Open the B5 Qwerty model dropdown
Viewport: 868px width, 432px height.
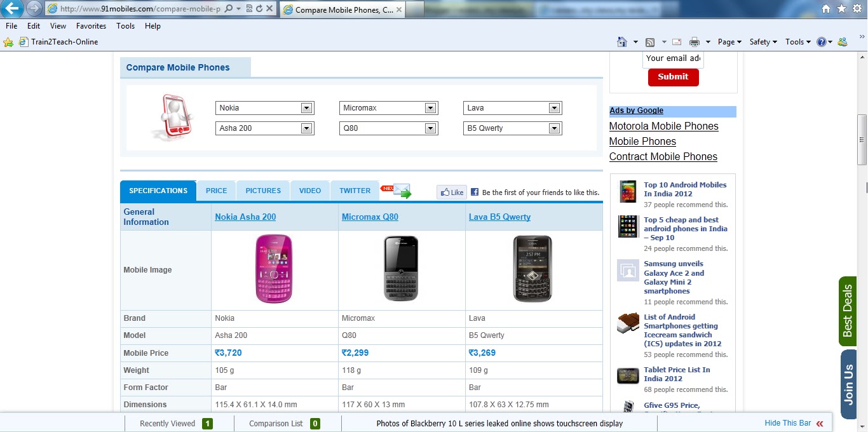513,128
